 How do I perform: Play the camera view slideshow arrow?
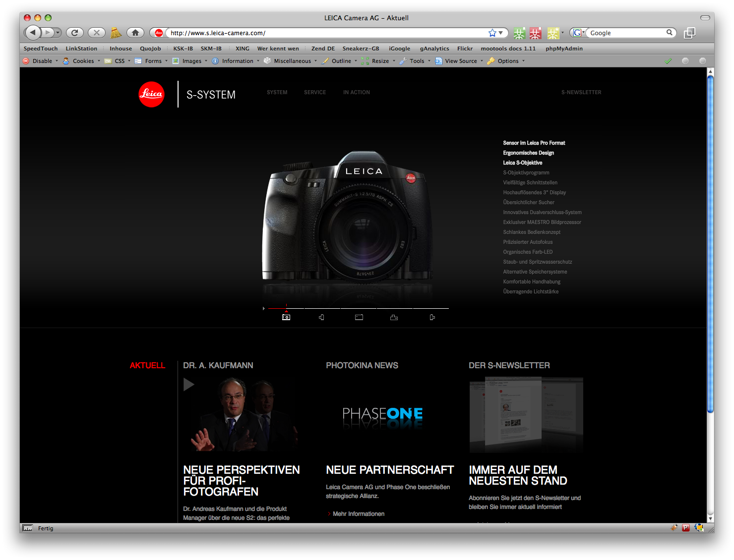(264, 308)
